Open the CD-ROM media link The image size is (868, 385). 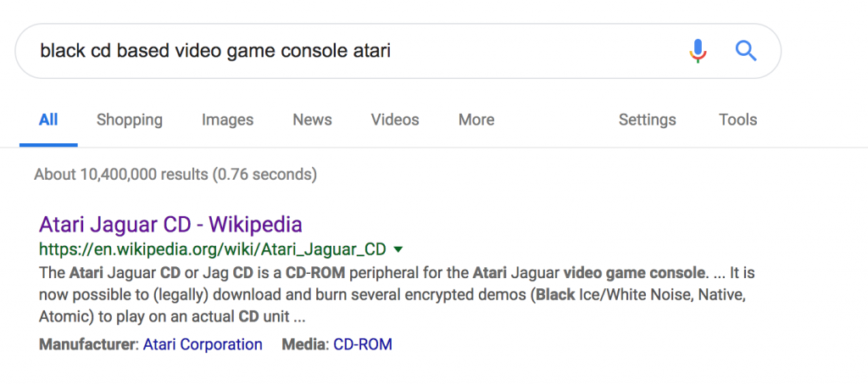[362, 344]
